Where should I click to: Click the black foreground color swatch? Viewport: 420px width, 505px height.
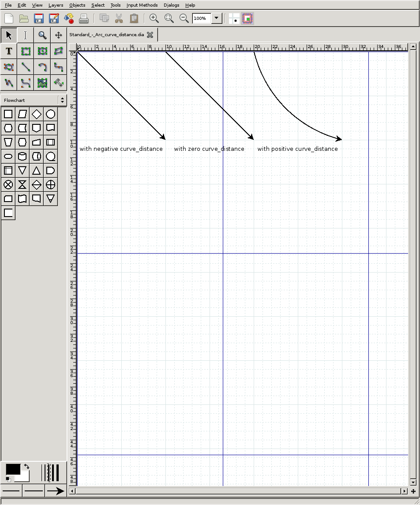pyautogui.click(x=12, y=469)
